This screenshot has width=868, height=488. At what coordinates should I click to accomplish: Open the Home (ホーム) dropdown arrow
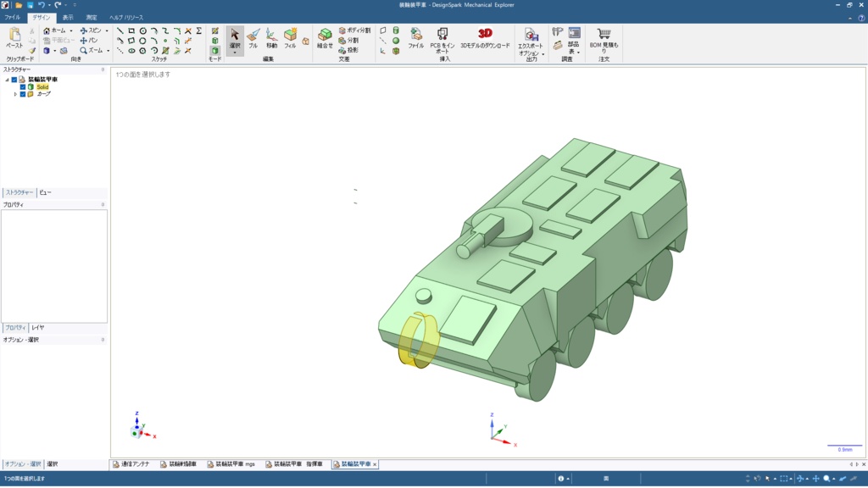(x=71, y=31)
